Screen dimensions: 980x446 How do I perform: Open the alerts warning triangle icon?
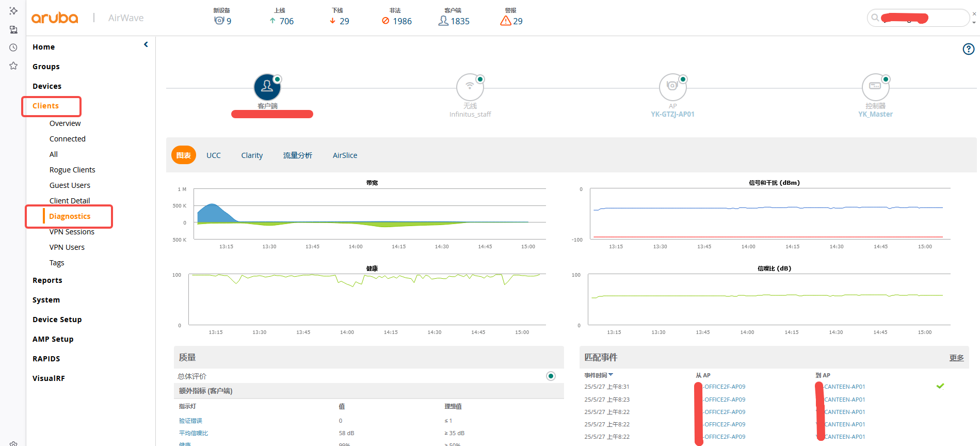click(506, 21)
